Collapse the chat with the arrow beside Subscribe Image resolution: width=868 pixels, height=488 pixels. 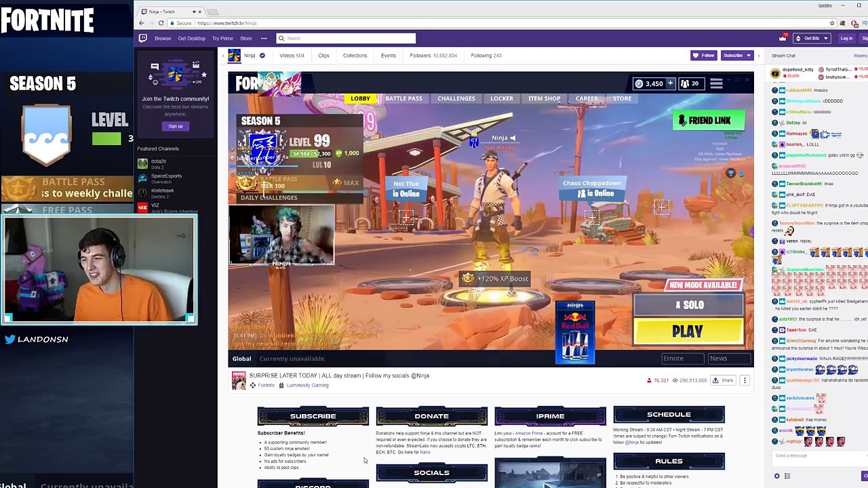pos(759,56)
